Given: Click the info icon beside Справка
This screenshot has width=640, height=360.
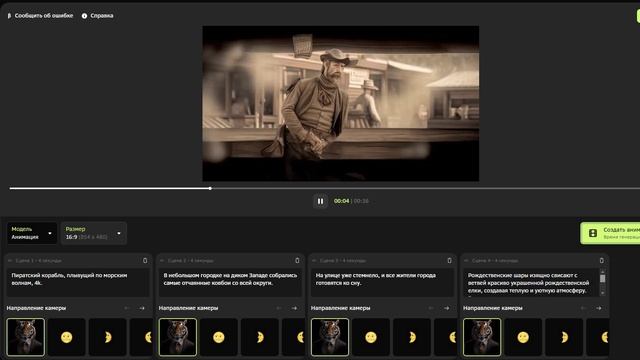Looking at the screenshot, I should point(84,16).
